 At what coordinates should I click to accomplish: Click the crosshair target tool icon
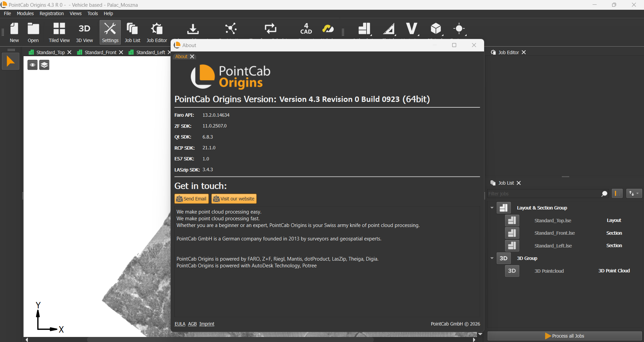tap(460, 29)
